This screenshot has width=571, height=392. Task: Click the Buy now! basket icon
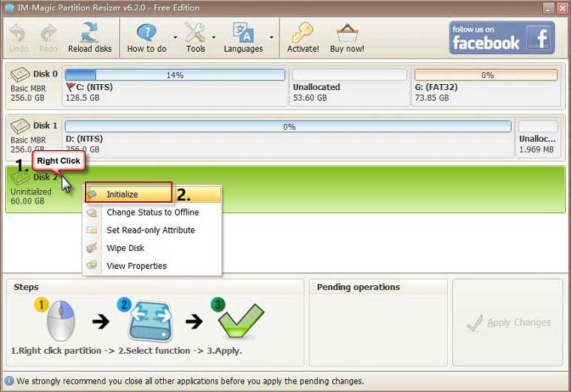[x=347, y=33]
